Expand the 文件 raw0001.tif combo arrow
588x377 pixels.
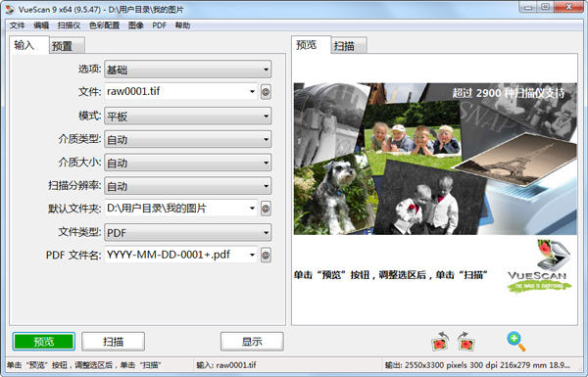coord(252,91)
